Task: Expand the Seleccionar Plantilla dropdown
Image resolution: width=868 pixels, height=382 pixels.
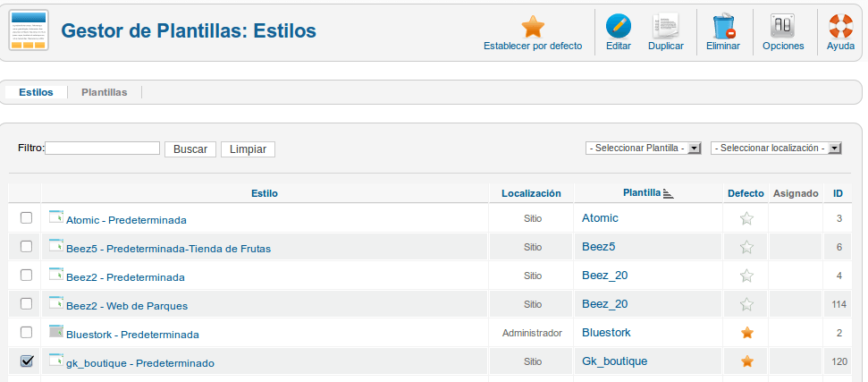Action: coord(644,149)
